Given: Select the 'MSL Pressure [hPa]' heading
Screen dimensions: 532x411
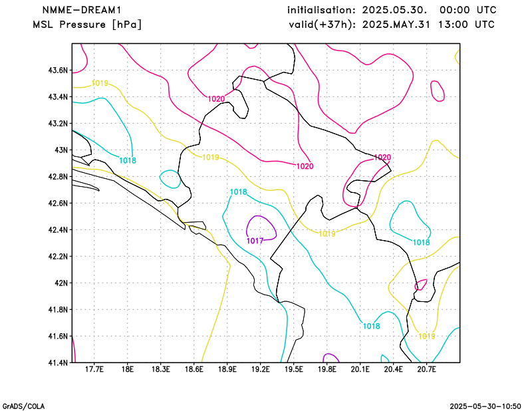Looking at the screenshot, I should point(87,25).
